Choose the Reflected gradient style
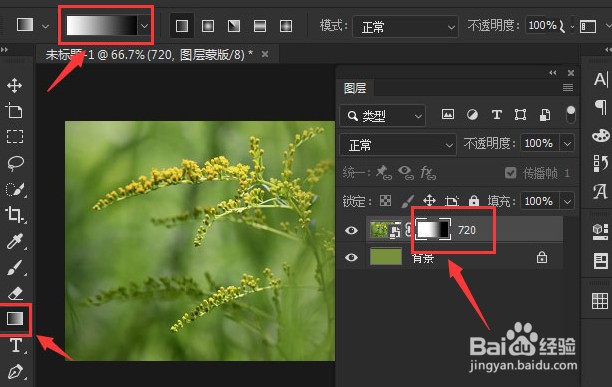 coord(260,26)
